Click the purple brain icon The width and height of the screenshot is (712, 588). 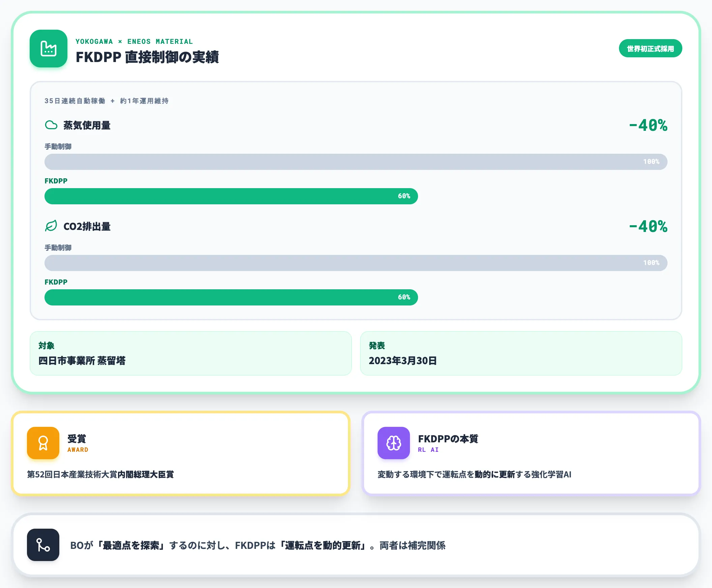394,443
